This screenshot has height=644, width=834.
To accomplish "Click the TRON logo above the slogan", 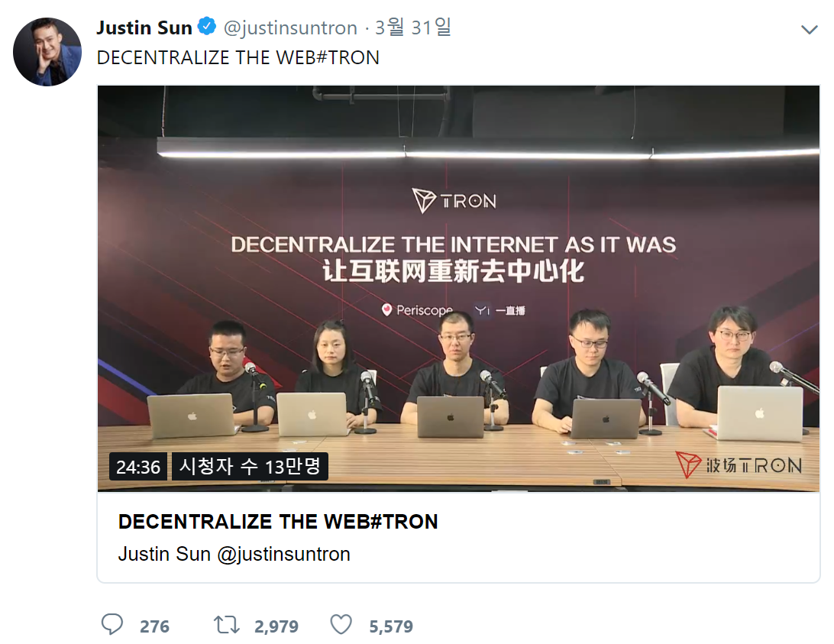I will (x=454, y=201).
